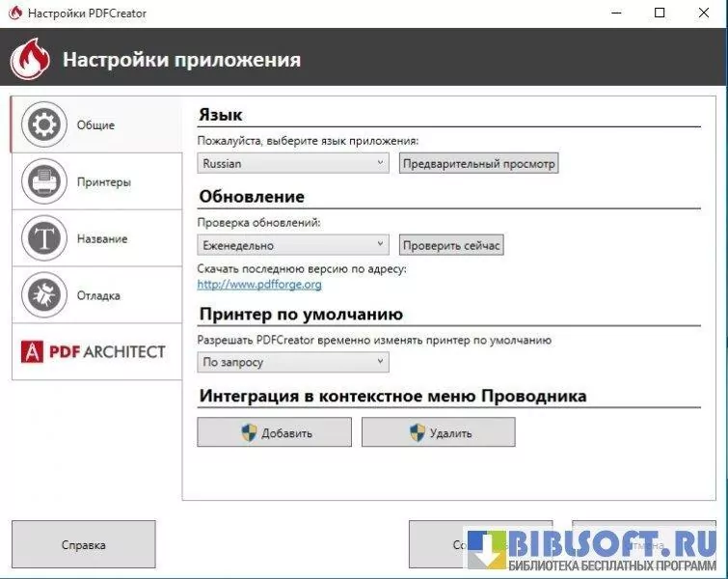Open the По запросу default printer dropdown
728x579 pixels.
pos(293,363)
